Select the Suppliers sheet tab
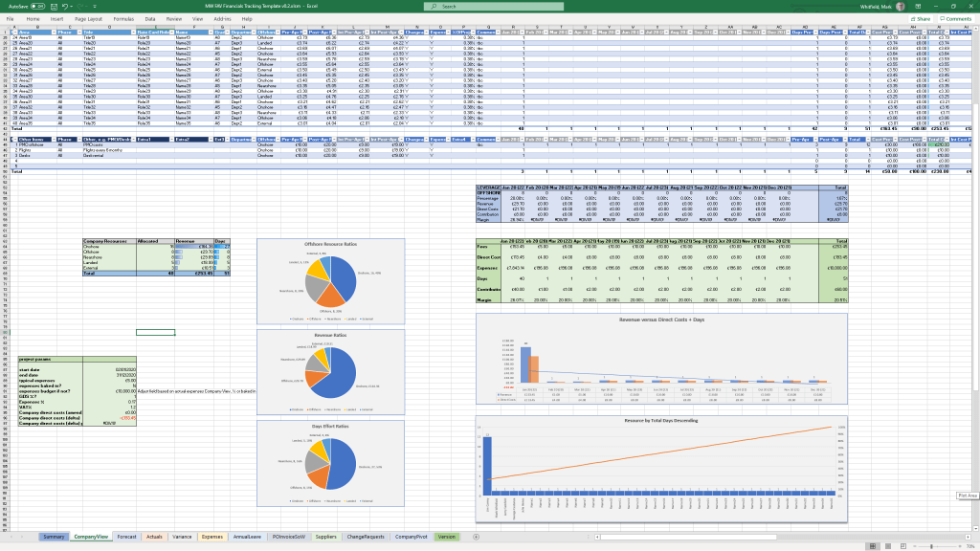This screenshot has height=551, width=980. click(326, 538)
